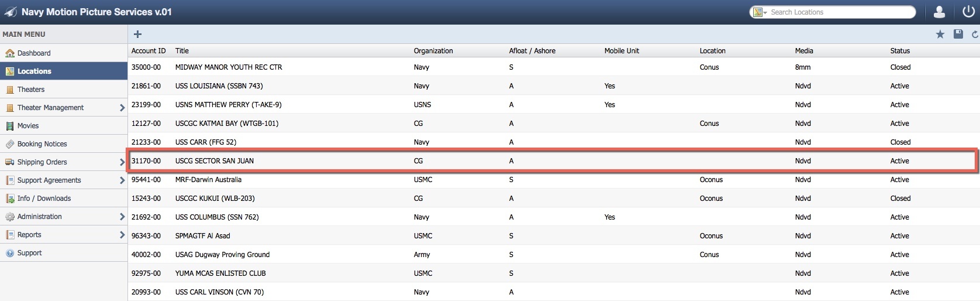980x301 pixels.
Task: Select the MRF-Darwin Australia row
Action: [208, 180]
